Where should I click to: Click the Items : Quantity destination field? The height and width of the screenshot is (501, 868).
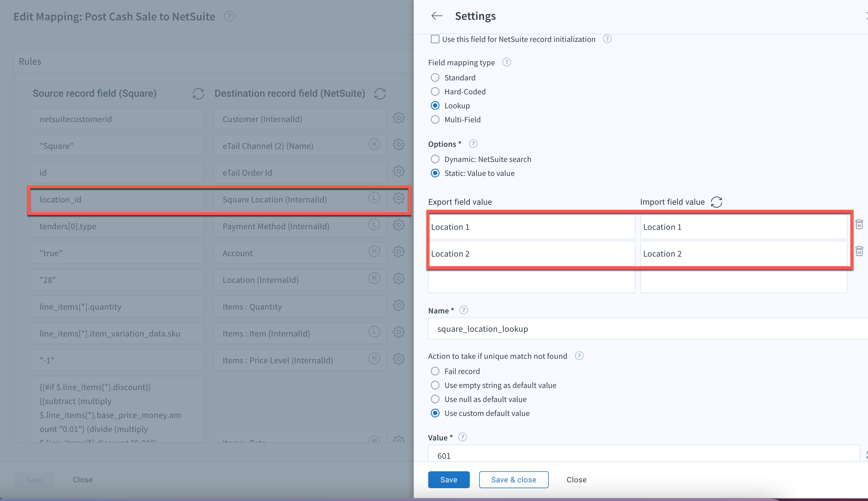pyautogui.click(x=300, y=307)
